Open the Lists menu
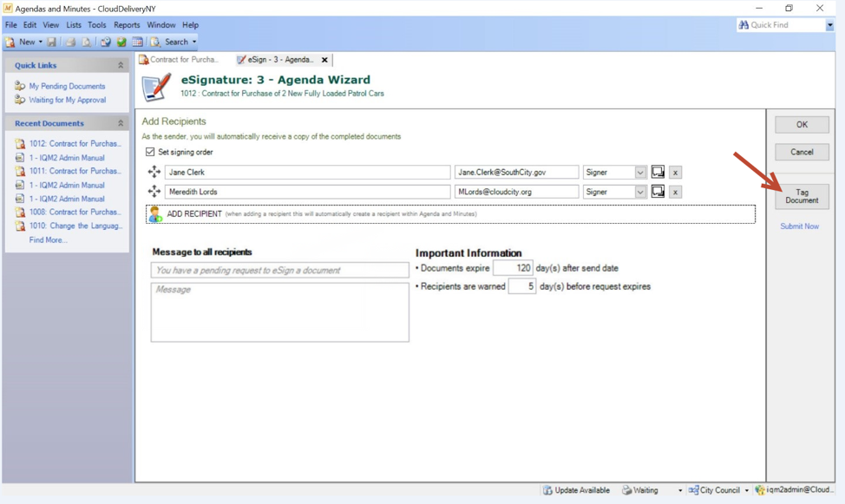 click(74, 25)
